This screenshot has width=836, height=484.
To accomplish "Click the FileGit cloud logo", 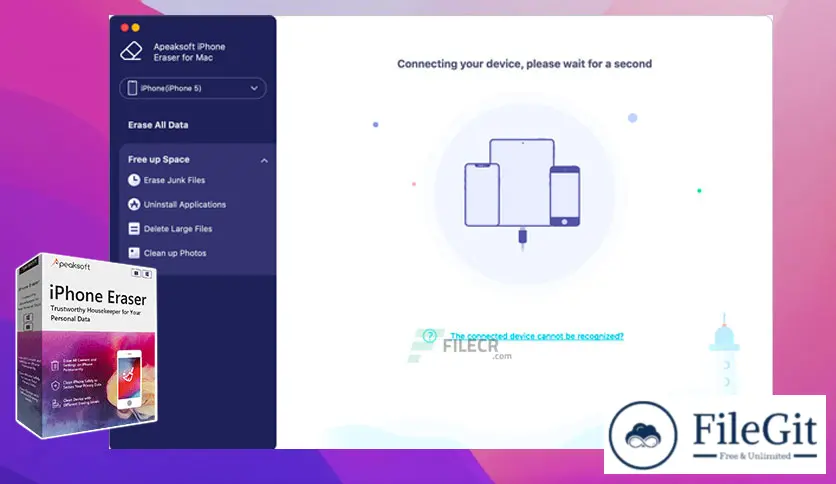I will (643, 435).
